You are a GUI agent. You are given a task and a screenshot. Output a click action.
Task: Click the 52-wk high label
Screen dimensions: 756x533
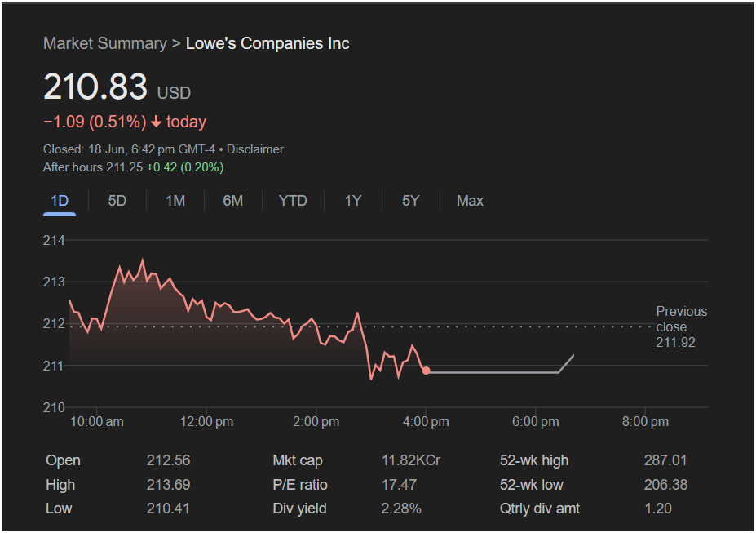534,460
